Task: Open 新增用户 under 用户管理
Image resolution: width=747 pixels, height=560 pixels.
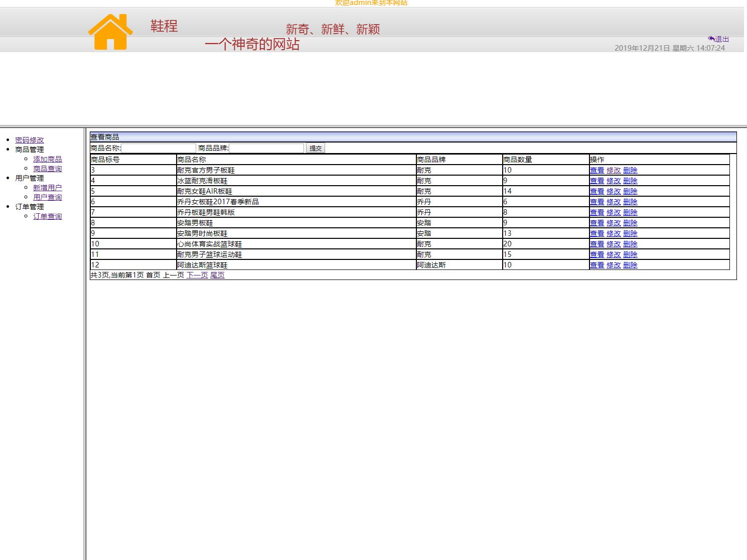Action: point(48,187)
